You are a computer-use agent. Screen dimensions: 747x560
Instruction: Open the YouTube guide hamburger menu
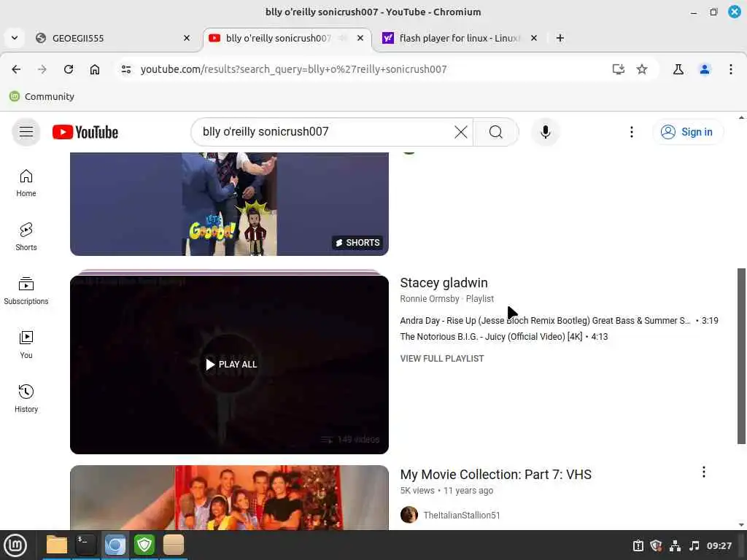click(x=26, y=132)
